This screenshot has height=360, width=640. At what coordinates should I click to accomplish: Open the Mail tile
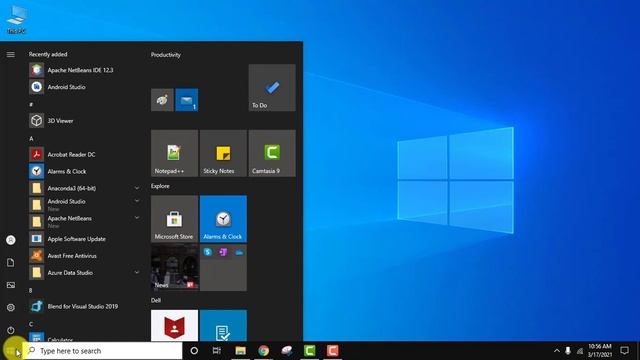[x=187, y=100]
